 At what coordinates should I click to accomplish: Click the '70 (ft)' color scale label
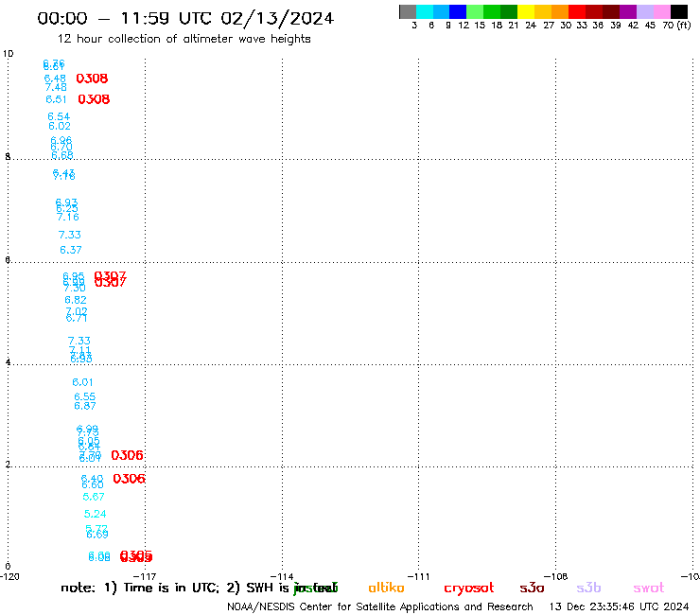(676, 26)
